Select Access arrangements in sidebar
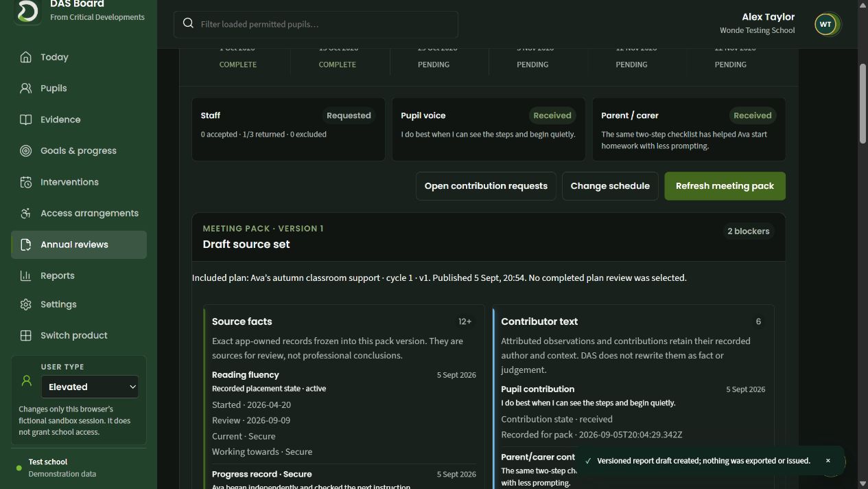The image size is (868, 489). click(79, 213)
